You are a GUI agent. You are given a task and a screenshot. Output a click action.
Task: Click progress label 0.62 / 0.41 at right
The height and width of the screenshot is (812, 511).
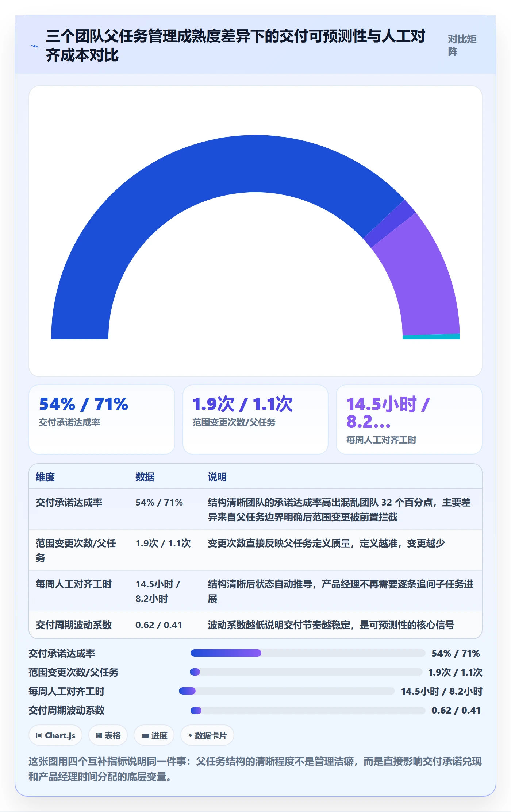click(456, 710)
